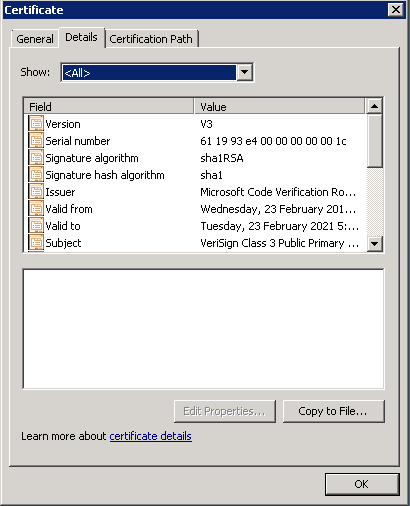The image size is (410, 506).
Task: Click the field list scroll up arrow
Action: click(x=375, y=106)
